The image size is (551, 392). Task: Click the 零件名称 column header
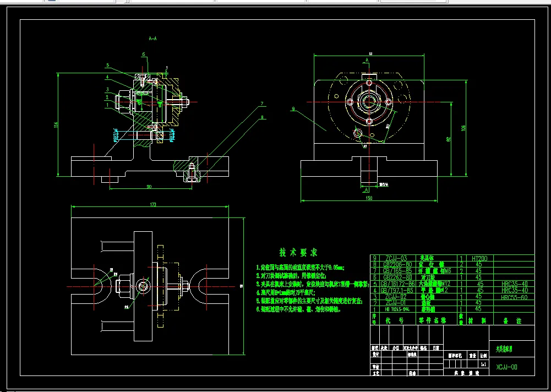(x=432, y=320)
